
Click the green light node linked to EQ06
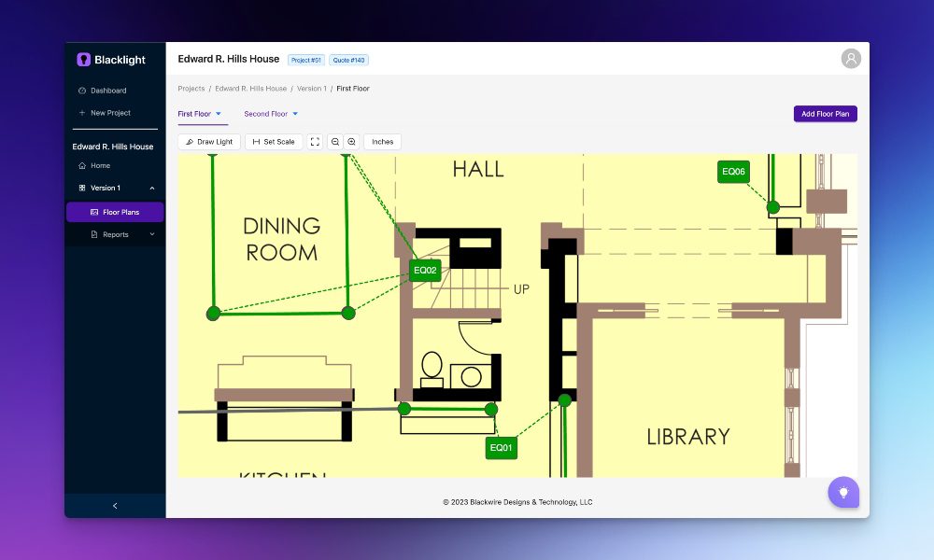click(773, 207)
